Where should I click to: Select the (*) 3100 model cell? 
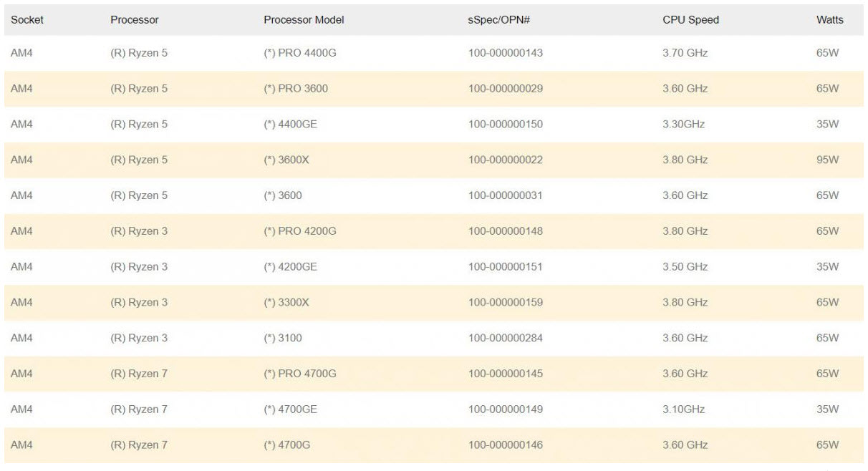(283, 338)
